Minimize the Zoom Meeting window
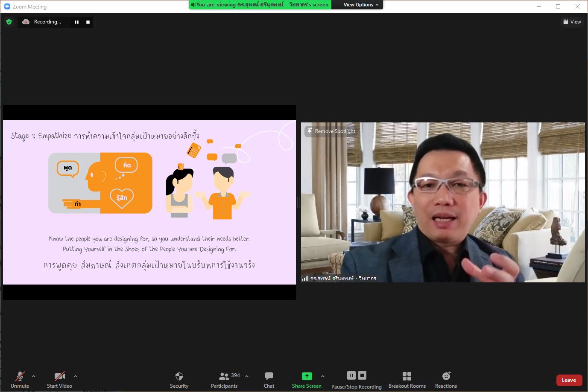This screenshot has height=392, width=588. (x=539, y=6)
